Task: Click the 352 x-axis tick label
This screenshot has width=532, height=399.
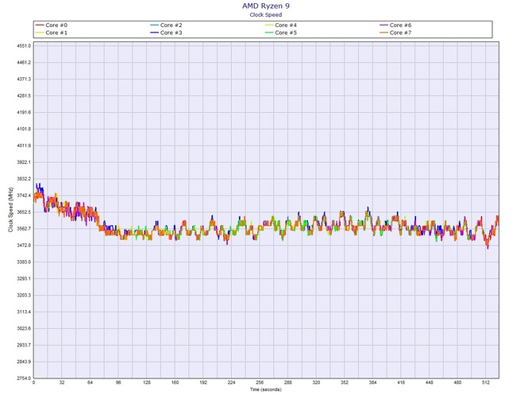Action: point(345,382)
